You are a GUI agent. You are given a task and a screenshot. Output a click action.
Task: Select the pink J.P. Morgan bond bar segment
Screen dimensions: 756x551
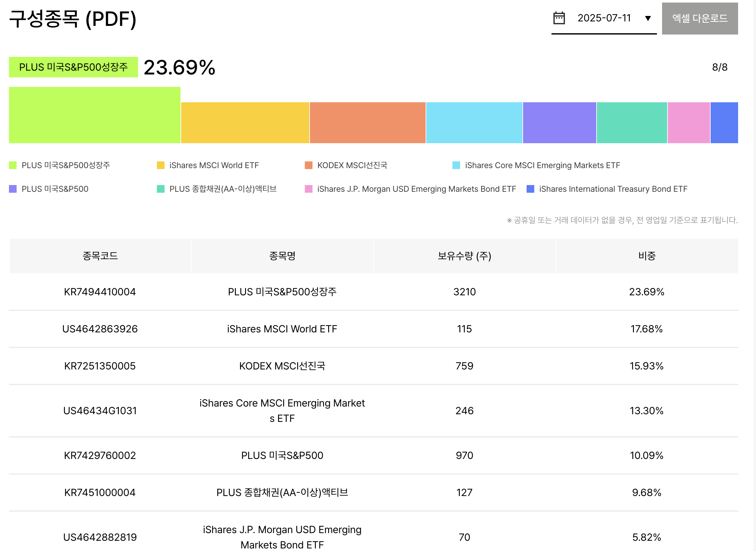689,123
